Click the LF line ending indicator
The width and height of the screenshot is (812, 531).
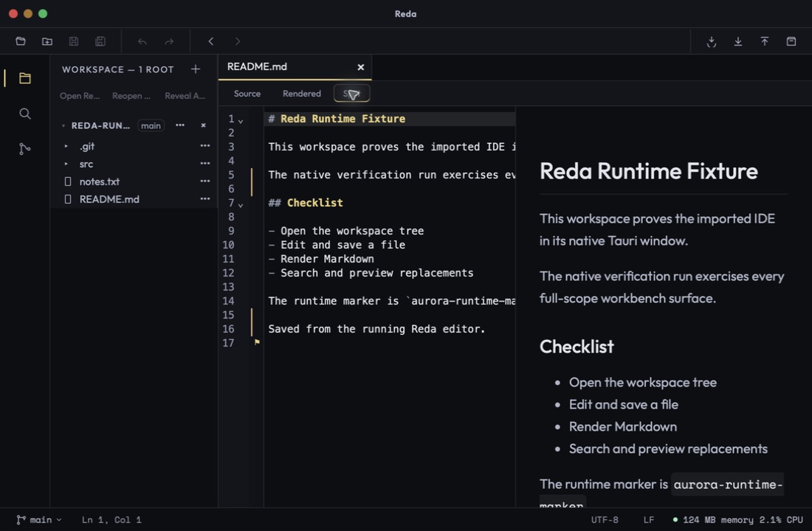(649, 520)
